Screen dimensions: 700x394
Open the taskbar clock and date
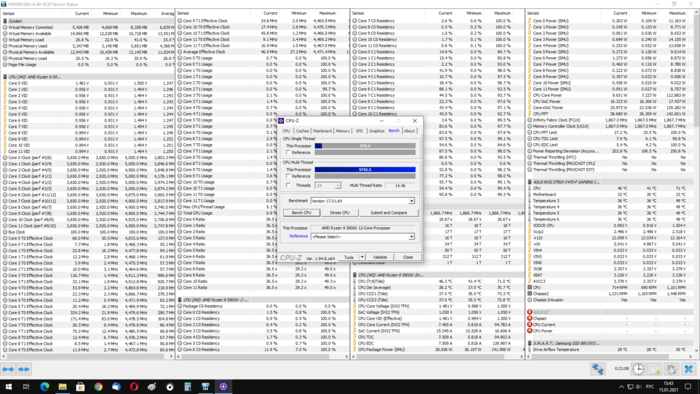point(668,386)
